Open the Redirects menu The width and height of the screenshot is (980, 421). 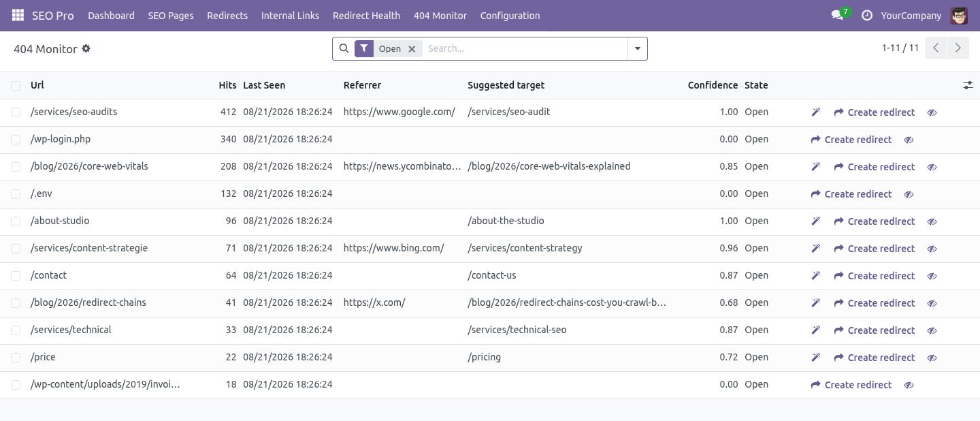click(x=227, y=15)
